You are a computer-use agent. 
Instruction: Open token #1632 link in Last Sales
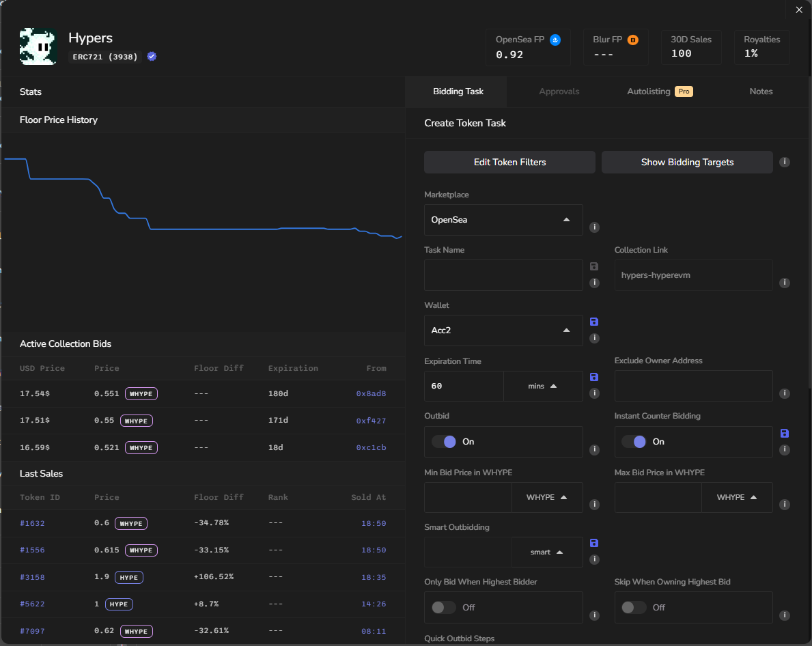point(32,523)
